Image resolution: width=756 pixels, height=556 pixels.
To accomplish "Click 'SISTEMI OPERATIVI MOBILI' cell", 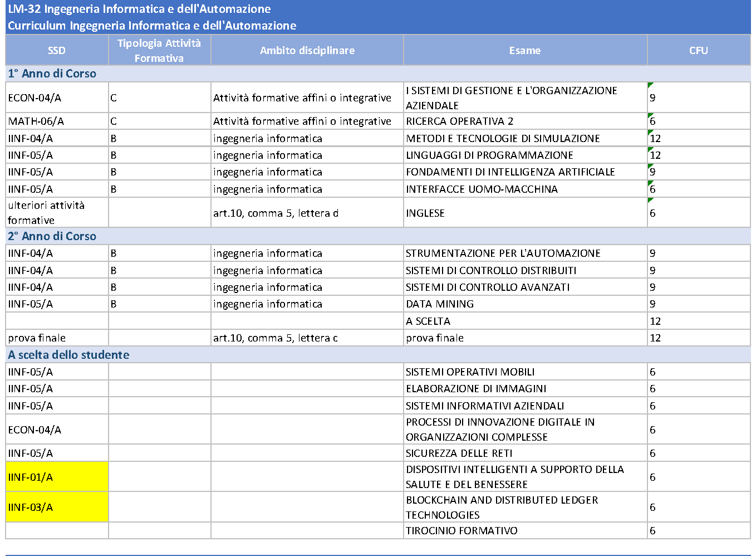I will (525, 372).
